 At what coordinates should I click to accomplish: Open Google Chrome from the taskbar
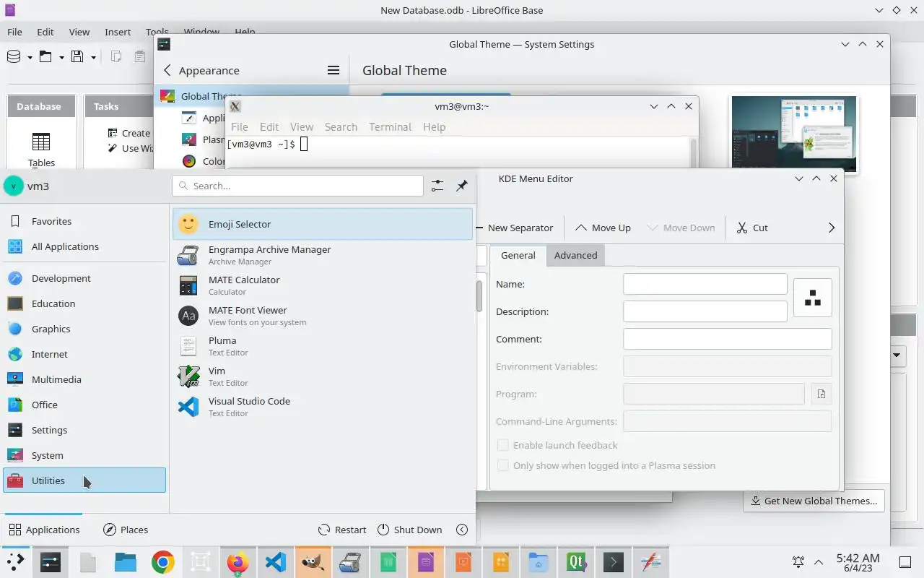(x=163, y=562)
